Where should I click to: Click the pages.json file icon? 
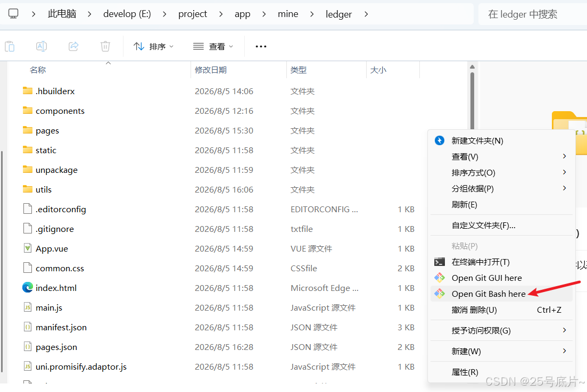click(28, 347)
